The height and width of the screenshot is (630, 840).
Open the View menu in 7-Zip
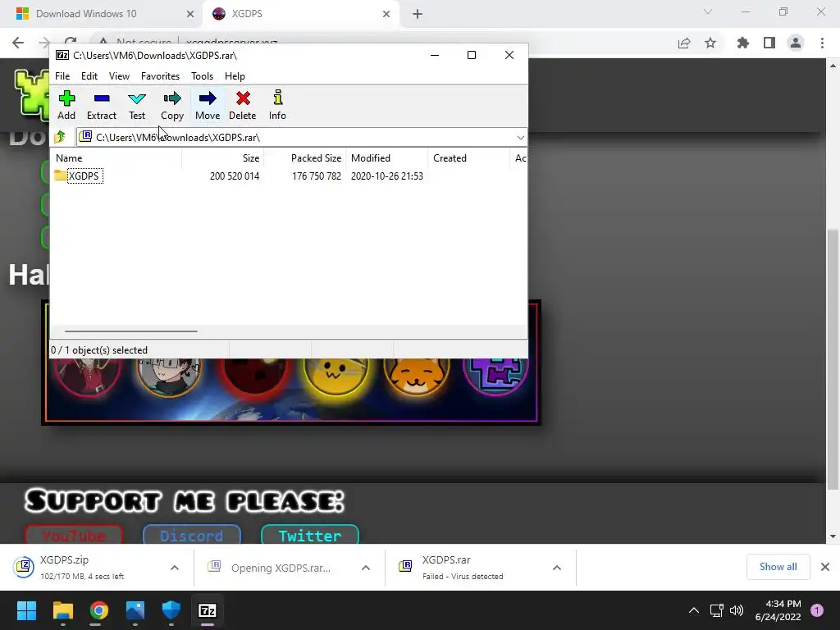click(120, 76)
